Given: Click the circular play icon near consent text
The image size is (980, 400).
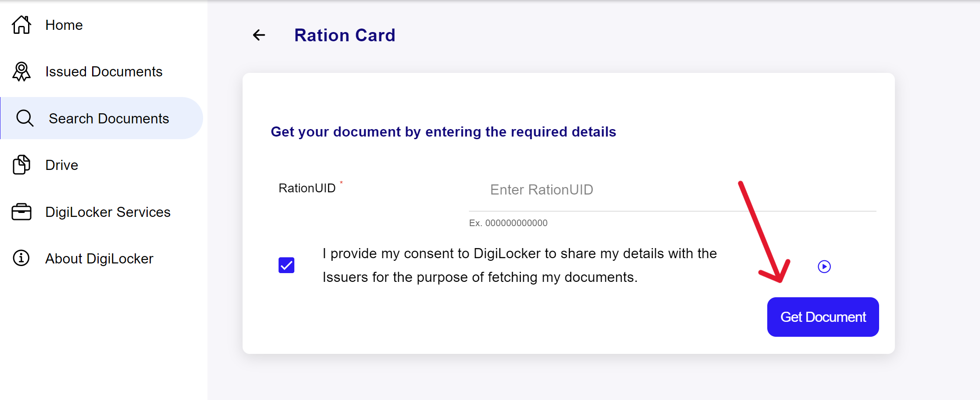Looking at the screenshot, I should click(x=823, y=266).
